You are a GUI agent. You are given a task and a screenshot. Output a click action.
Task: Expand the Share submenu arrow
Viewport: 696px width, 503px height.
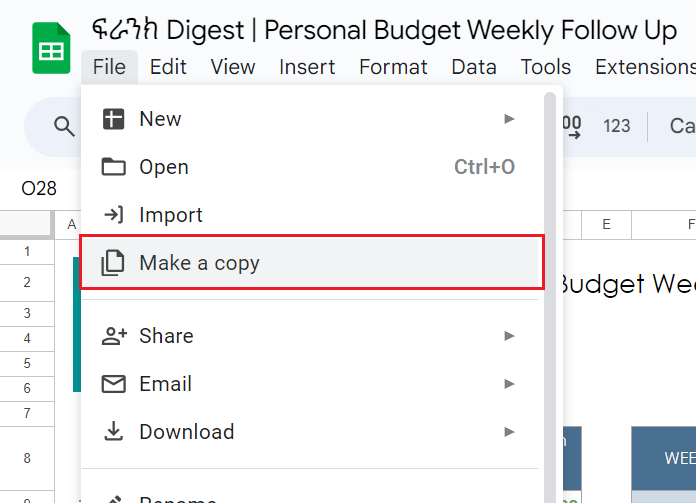click(510, 336)
